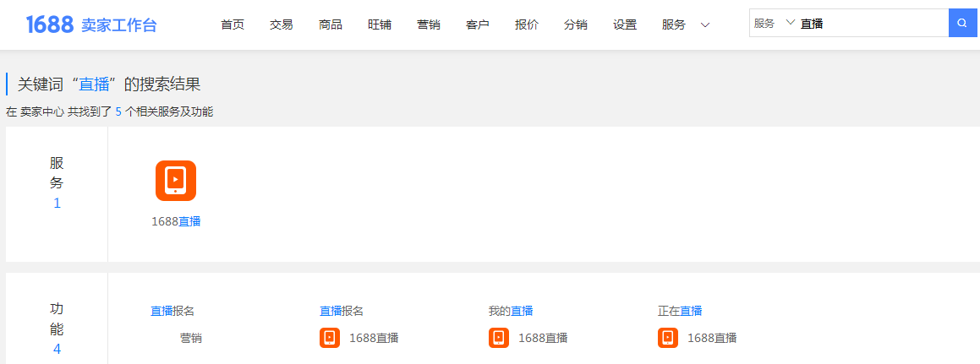Screen dimensions: 980x364
Task: Open the 分销 menu item
Action: click(x=576, y=24)
